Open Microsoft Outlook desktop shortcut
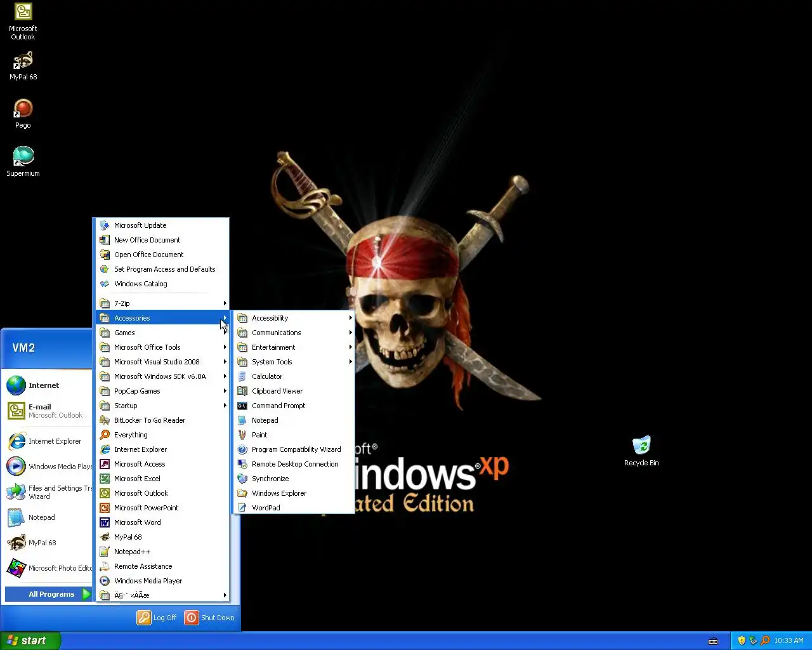Screen dimensions: 812x650 click(23, 22)
